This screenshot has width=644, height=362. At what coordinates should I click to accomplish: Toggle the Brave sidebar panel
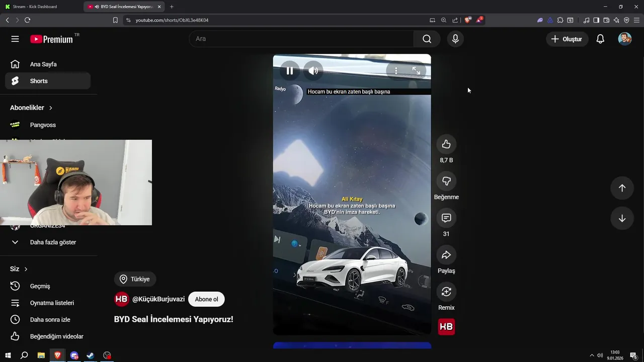click(x=596, y=20)
